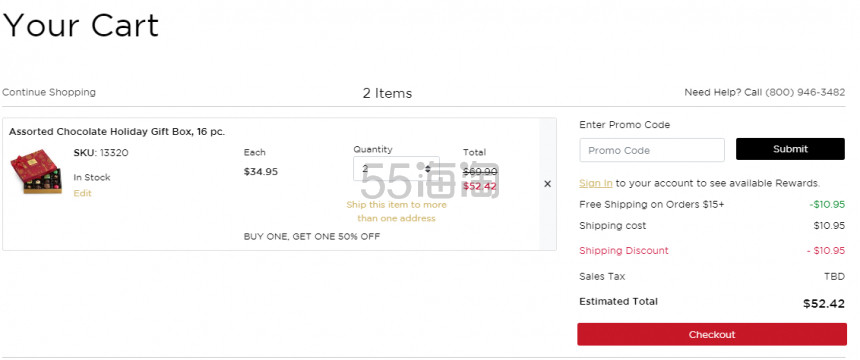Remove the gift box using the X icon

[x=547, y=184]
